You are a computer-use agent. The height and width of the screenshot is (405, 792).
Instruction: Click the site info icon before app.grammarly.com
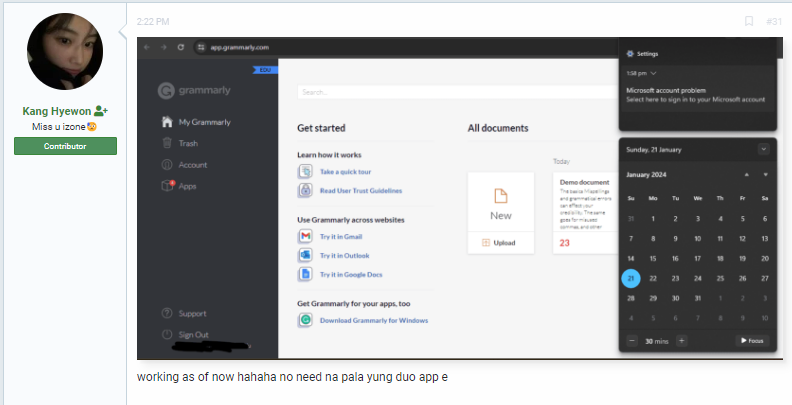[x=202, y=47]
